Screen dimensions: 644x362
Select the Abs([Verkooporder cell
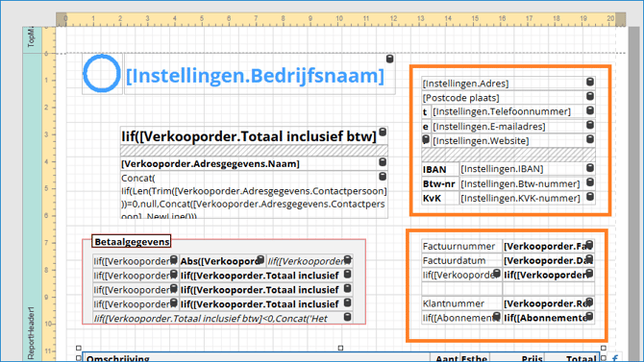[x=223, y=261]
